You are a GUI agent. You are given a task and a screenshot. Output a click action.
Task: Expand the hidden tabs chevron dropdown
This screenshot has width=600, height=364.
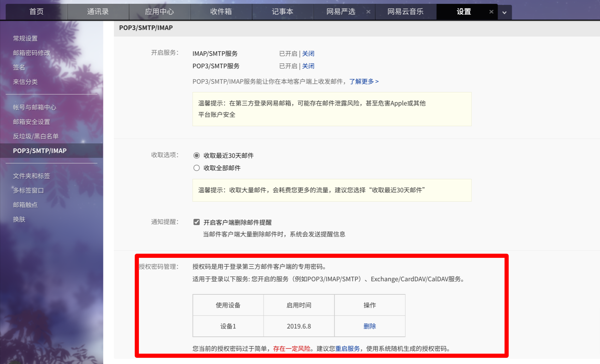(504, 13)
